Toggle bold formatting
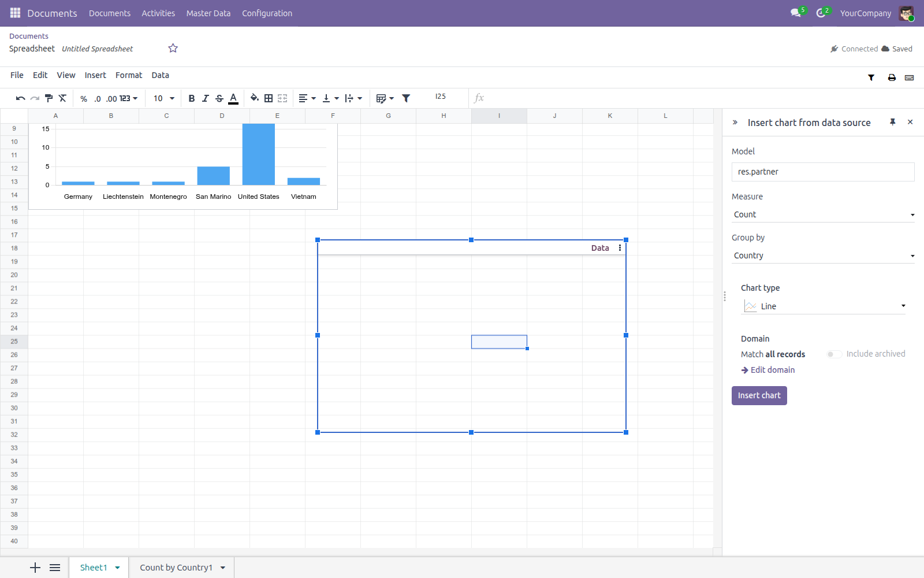924x578 pixels. click(192, 98)
